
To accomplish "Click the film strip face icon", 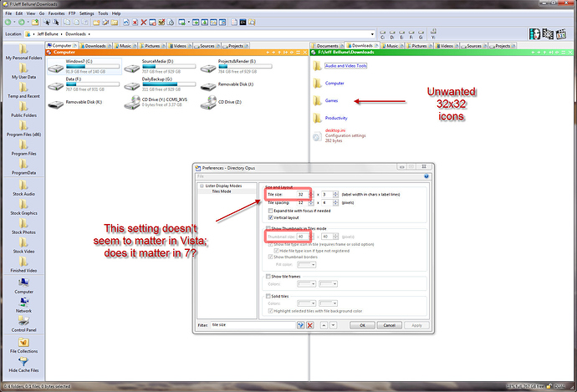I will [x=534, y=33].
